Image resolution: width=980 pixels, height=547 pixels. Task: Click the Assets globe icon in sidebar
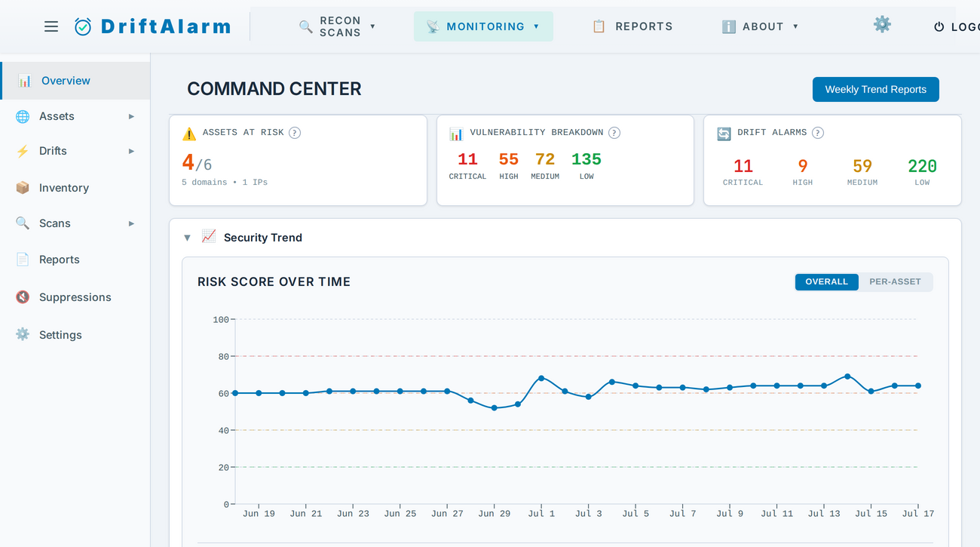click(23, 116)
